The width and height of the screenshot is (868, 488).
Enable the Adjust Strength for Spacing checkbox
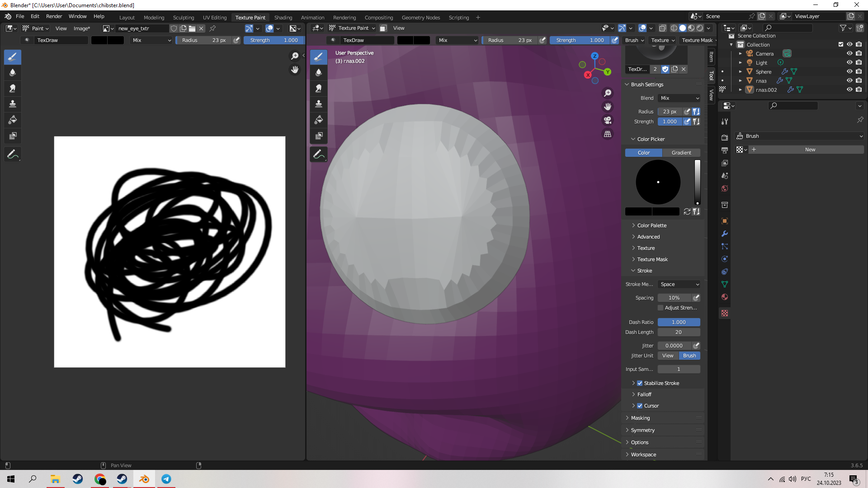[660, 308]
